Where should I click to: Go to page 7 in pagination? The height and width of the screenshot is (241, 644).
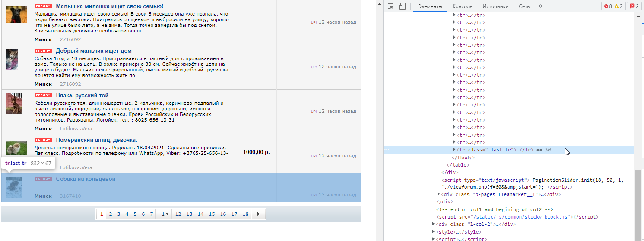(152, 214)
